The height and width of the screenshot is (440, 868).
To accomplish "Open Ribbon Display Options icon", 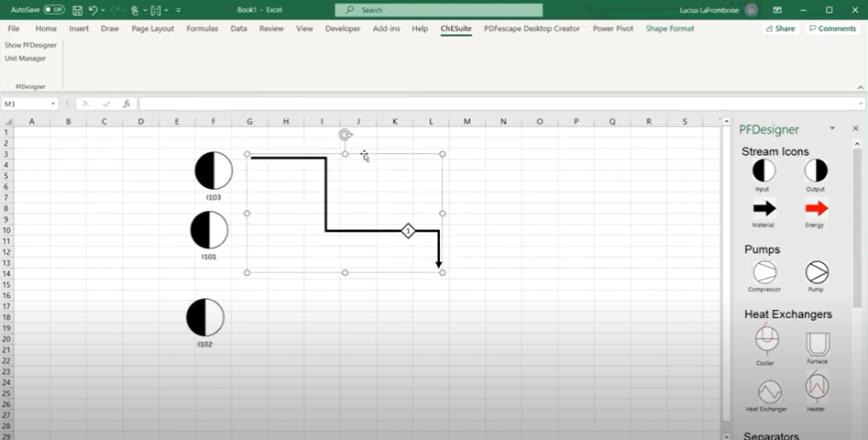I will [x=777, y=10].
